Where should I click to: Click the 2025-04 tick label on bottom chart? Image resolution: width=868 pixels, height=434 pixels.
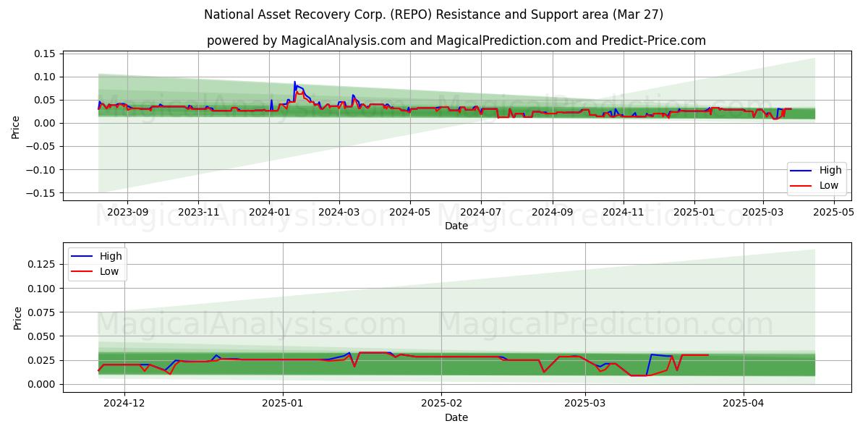(x=744, y=404)
